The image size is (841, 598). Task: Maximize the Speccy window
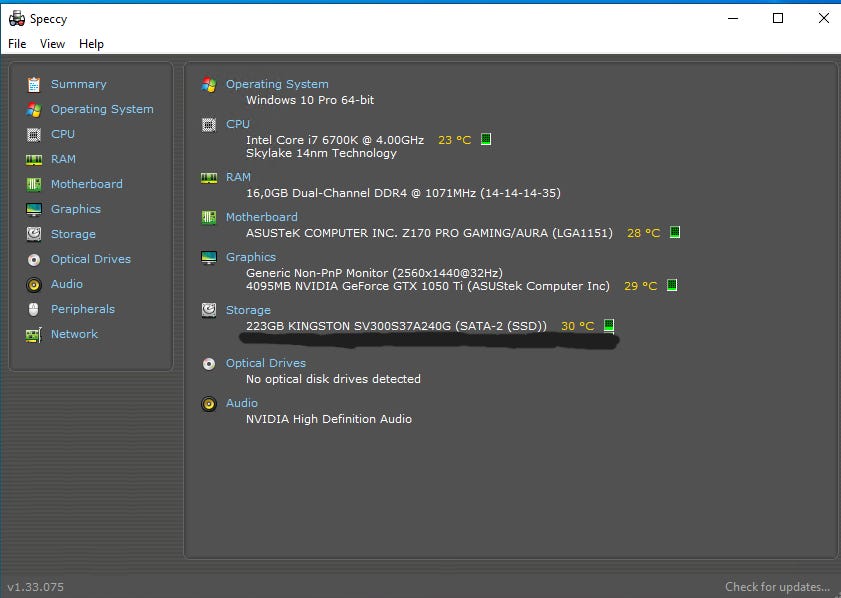click(778, 18)
